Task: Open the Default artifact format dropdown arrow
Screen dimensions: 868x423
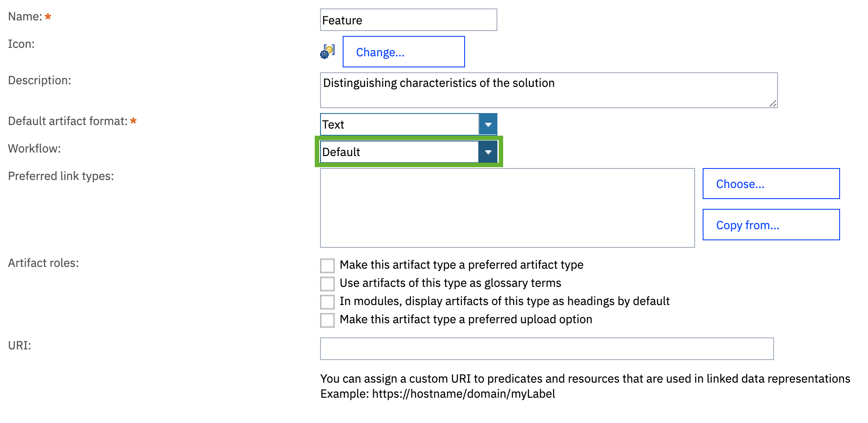Action: pos(488,125)
